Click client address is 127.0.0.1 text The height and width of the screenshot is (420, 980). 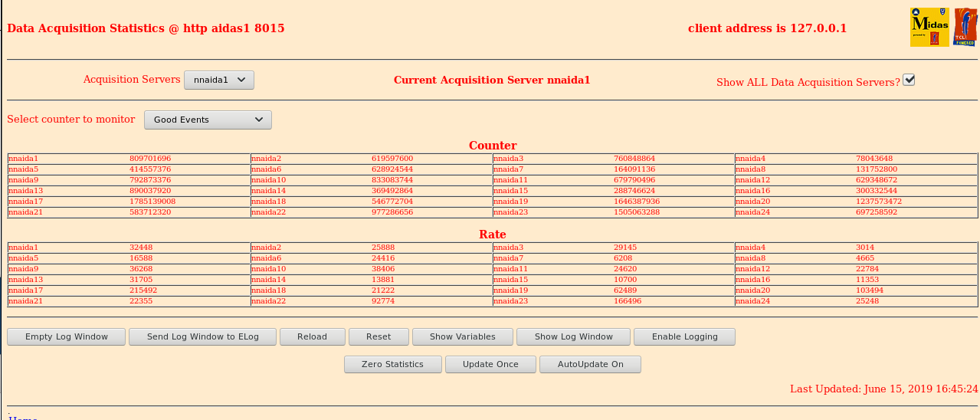pyautogui.click(x=768, y=28)
